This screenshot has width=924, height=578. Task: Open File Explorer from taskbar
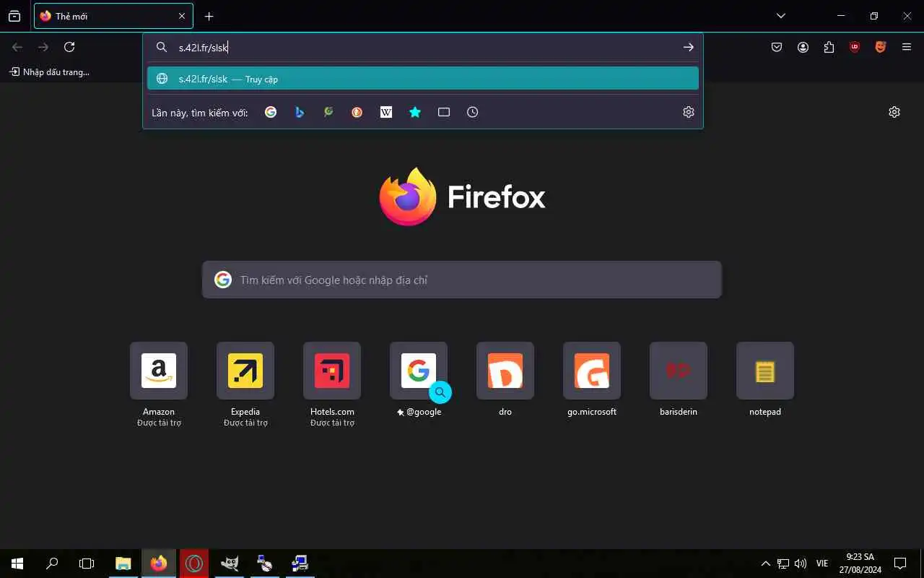pos(123,564)
